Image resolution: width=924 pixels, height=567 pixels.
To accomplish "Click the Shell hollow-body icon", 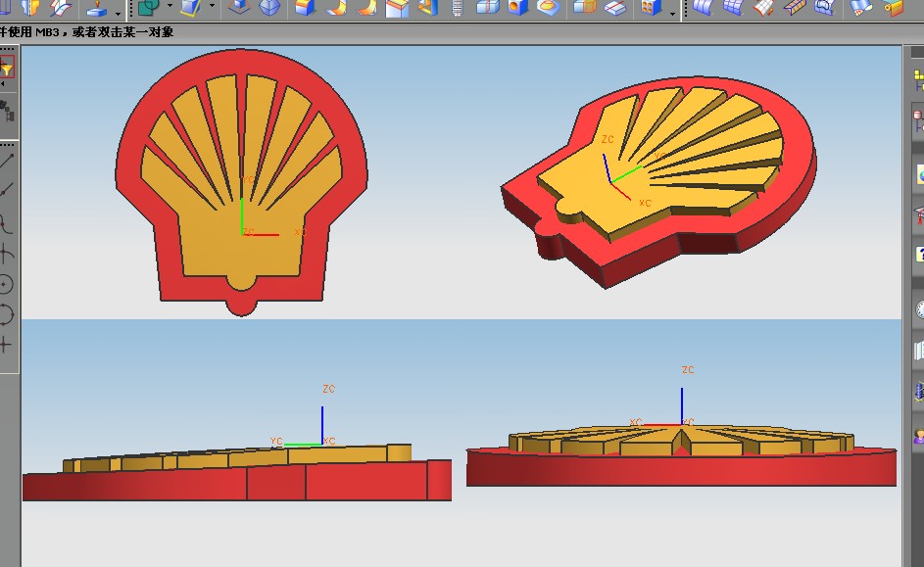I will (428, 7).
